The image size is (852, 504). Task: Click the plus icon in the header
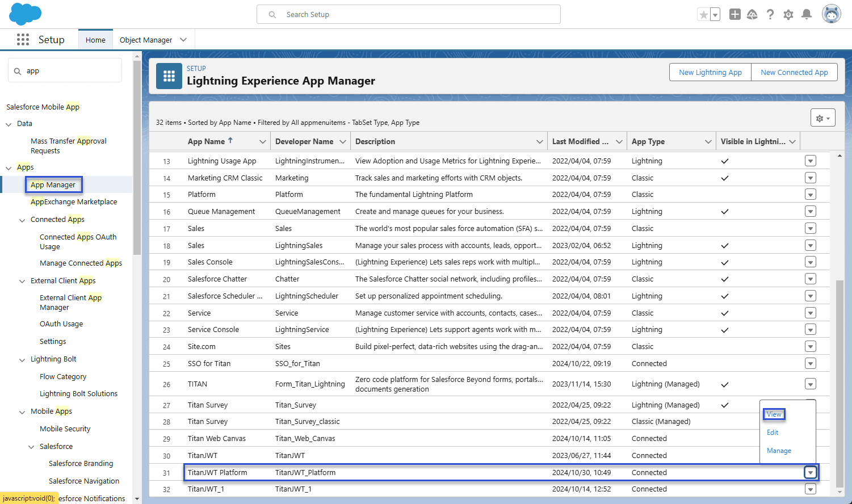pos(735,14)
